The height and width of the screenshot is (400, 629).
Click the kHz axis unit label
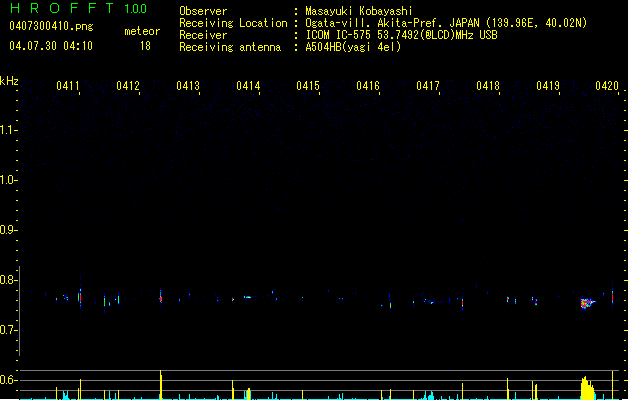coord(9,81)
